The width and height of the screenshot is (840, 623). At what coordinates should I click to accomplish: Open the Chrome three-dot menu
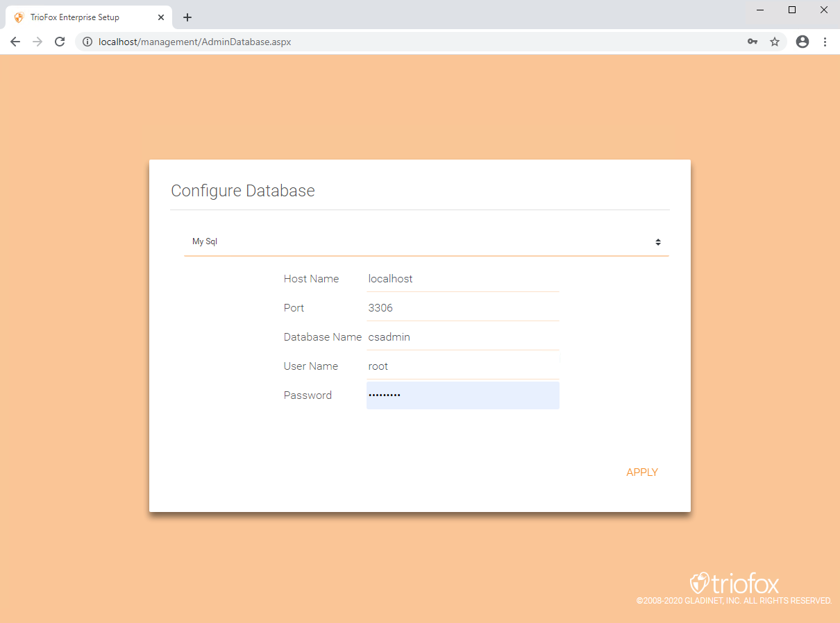point(825,42)
